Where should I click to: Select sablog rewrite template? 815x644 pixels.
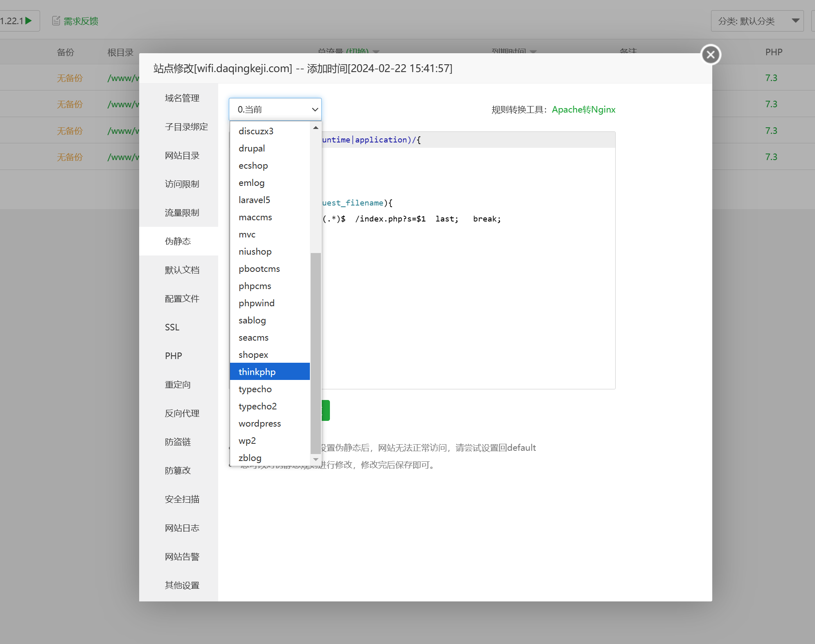[x=270, y=320]
